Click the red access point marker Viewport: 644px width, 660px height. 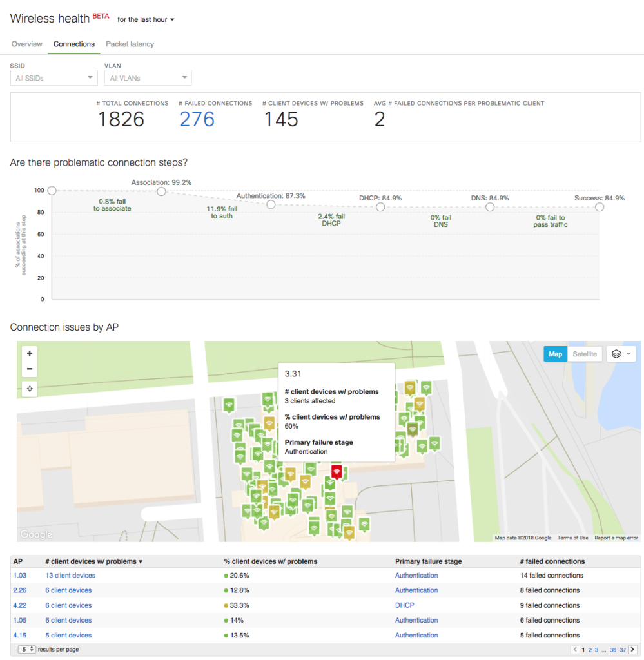[336, 473]
